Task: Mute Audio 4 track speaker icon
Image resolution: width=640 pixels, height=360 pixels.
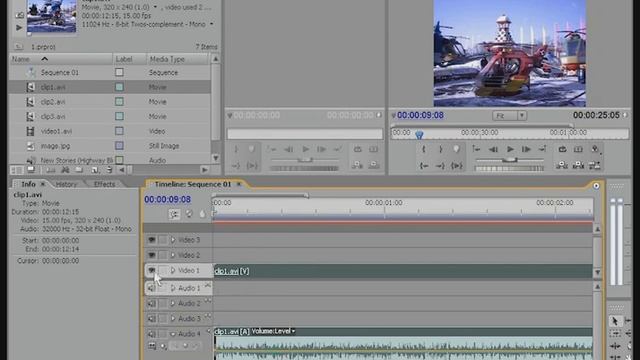Action: 151,334
